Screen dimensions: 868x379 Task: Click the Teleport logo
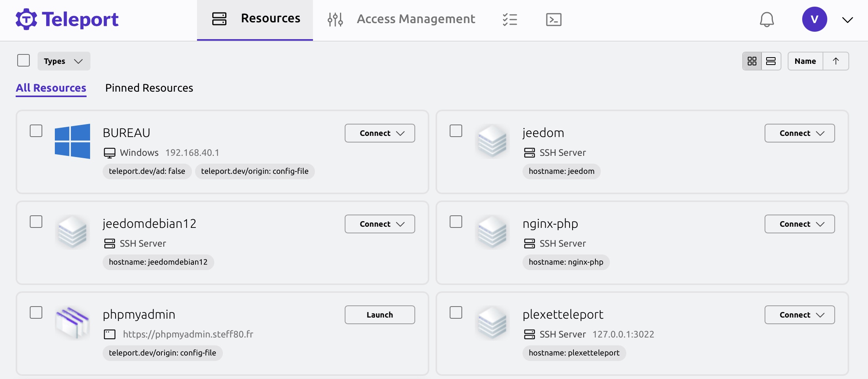coord(67,19)
